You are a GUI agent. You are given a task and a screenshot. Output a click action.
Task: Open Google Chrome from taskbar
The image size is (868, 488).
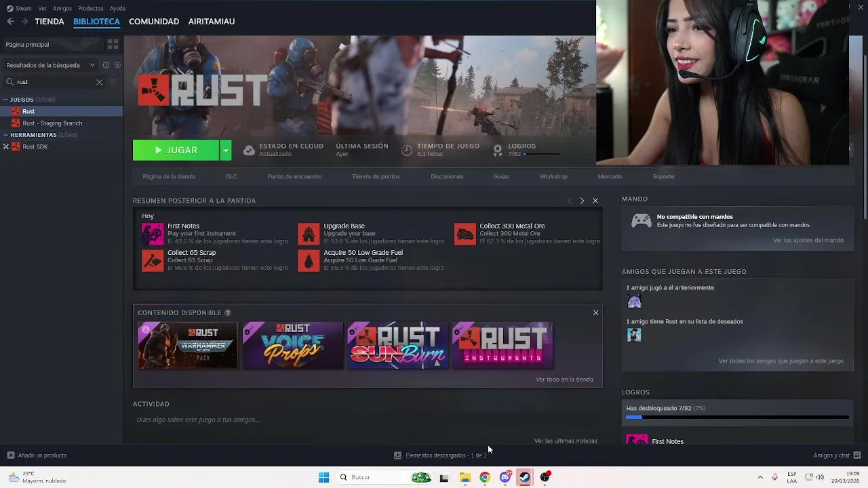click(484, 477)
